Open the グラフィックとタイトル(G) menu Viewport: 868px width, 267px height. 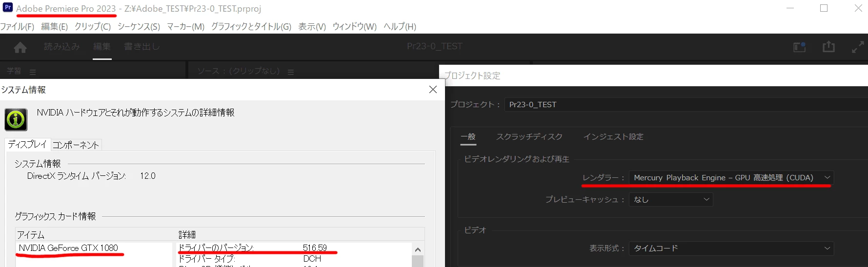click(251, 27)
